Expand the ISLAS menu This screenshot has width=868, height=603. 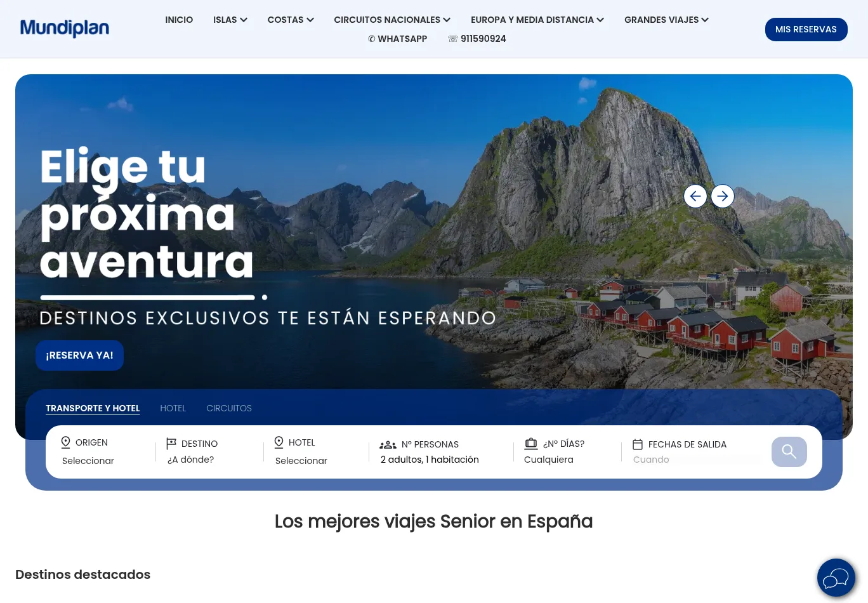[230, 20]
